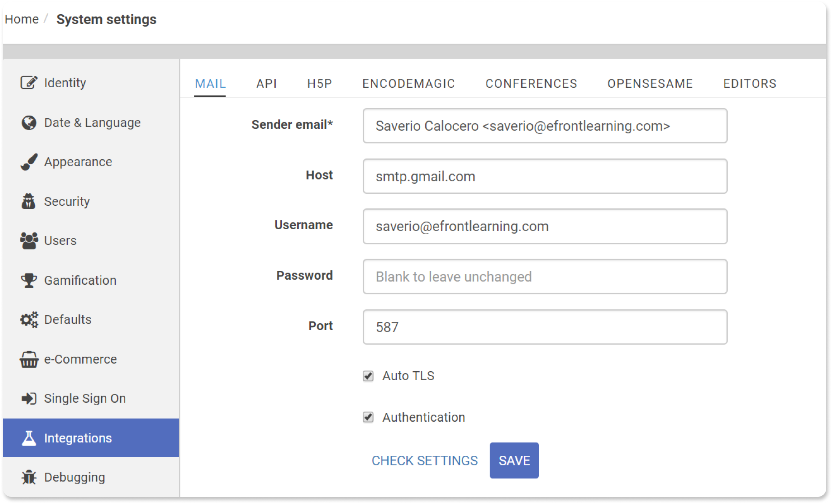
Task: Open Gamification settings
Action: click(x=79, y=280)
